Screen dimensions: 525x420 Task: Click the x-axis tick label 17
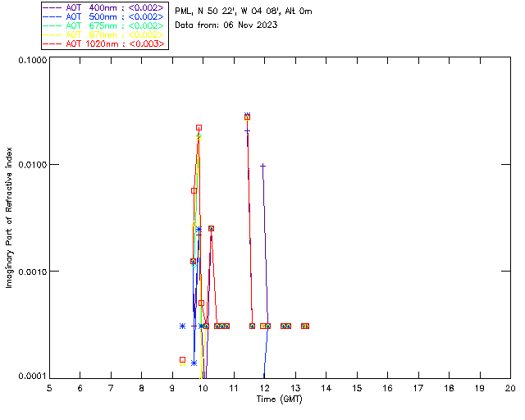pos(418,388)
